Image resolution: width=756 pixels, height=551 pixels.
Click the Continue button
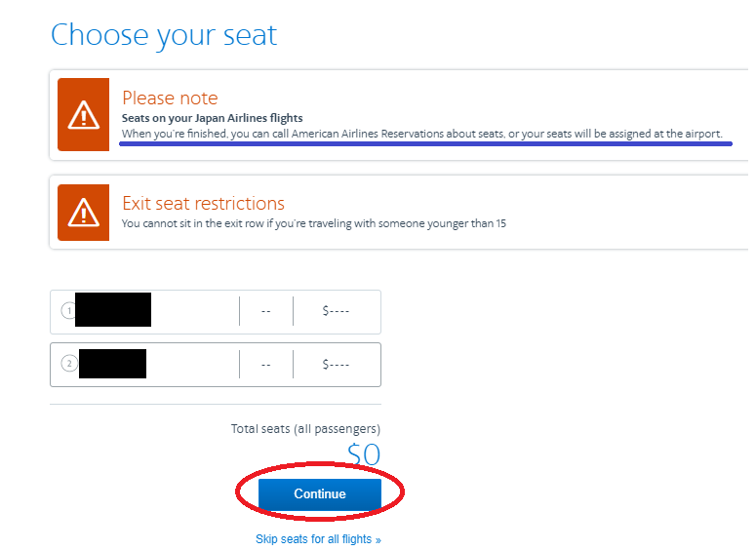point(320,494)
